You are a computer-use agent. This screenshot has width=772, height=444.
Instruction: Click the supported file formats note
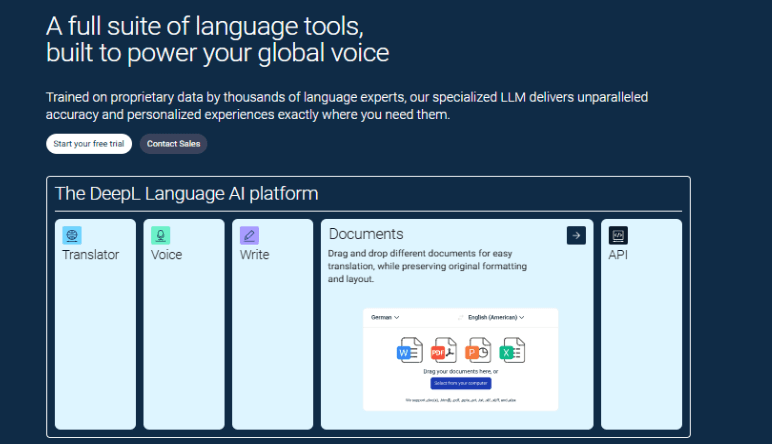click(461, 400)
